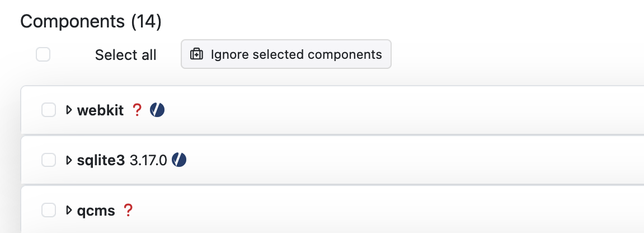
Task: Click webkit's red unknown-version question mark
Action: pyautogui.click(x=137, y=110)
